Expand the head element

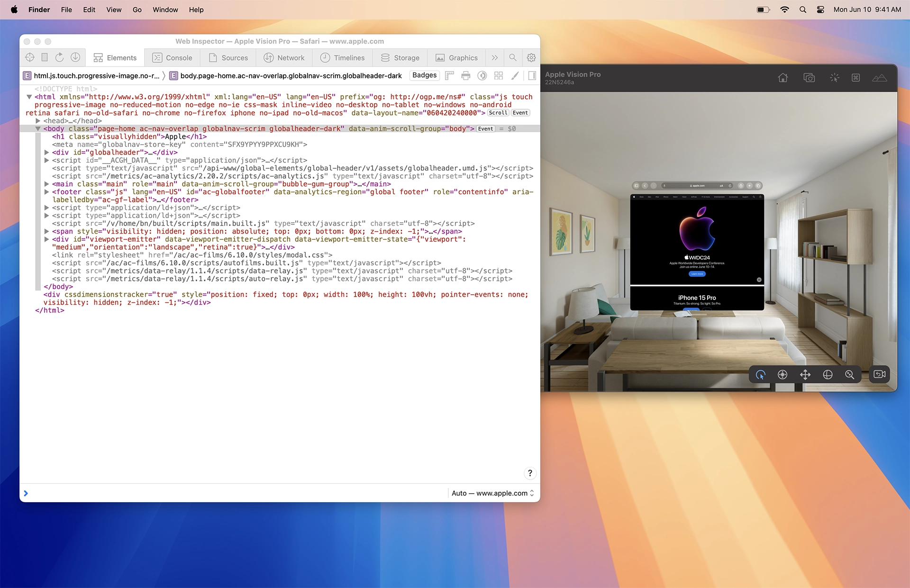38,120
